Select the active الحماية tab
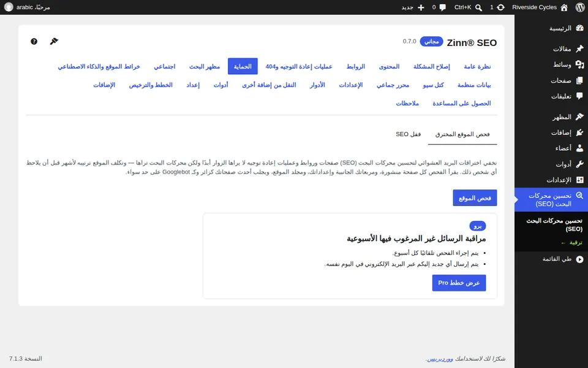This screenshot has width=588, height=368. tap(243, 66)
